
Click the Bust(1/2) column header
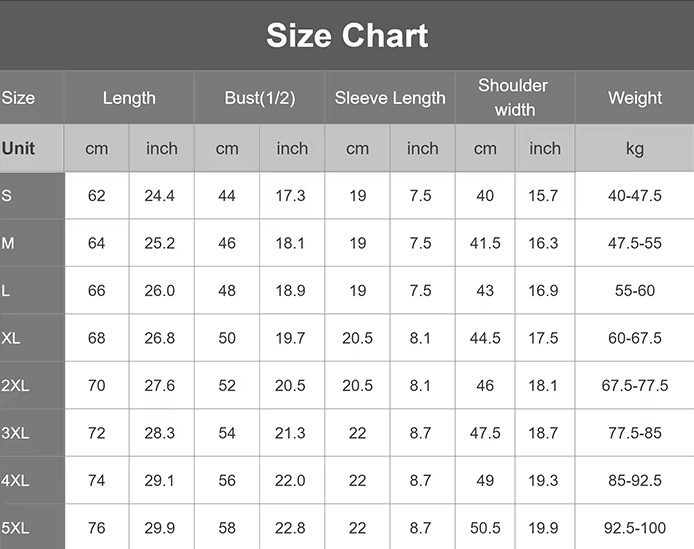point(259,98)
